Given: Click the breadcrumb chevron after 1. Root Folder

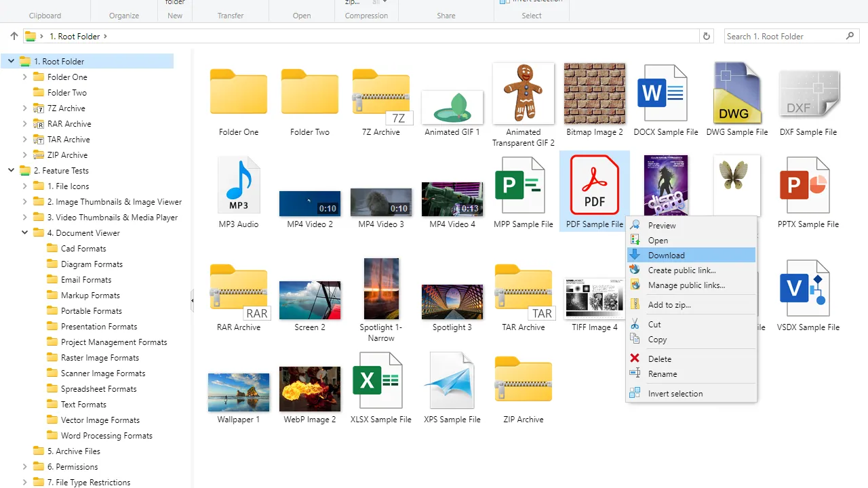Looking at the screenshot, I should point(105,37).
